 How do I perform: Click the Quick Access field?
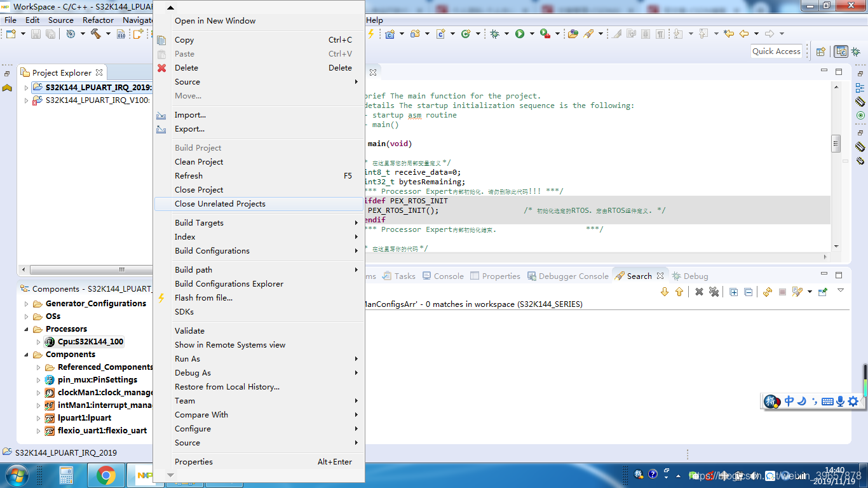click(776, 51)
